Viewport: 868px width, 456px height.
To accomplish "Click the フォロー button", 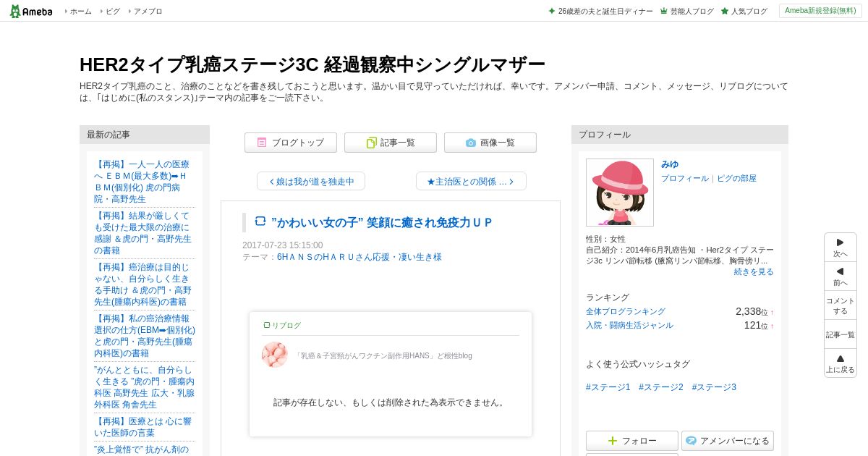I will [x=632, y=441].
